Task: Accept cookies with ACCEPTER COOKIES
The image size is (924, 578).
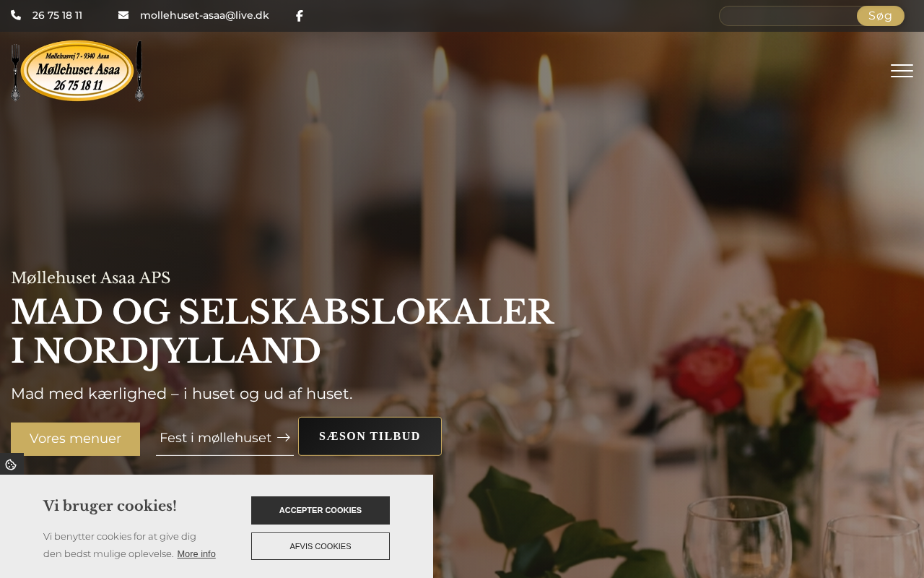Action: tap(321, 510)
